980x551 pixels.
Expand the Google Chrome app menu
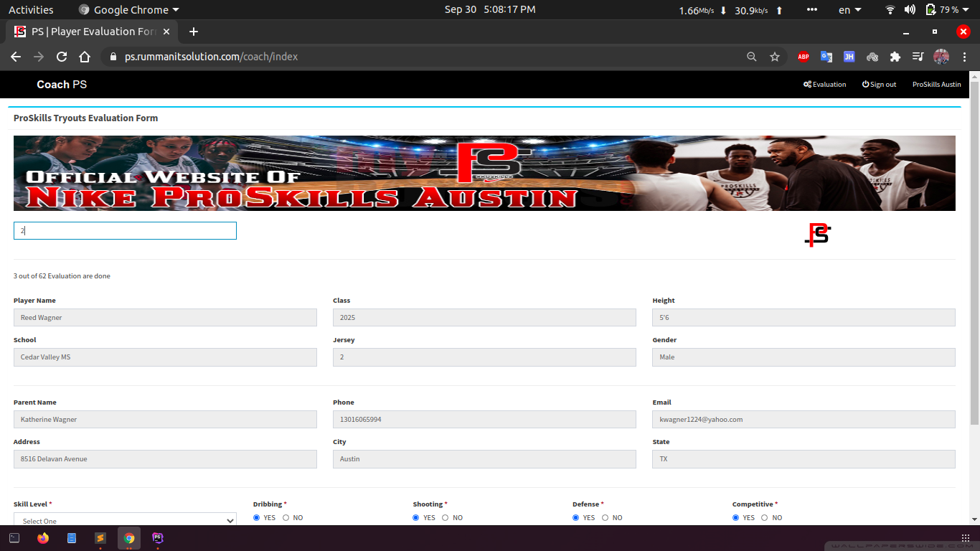pos(129,10)
